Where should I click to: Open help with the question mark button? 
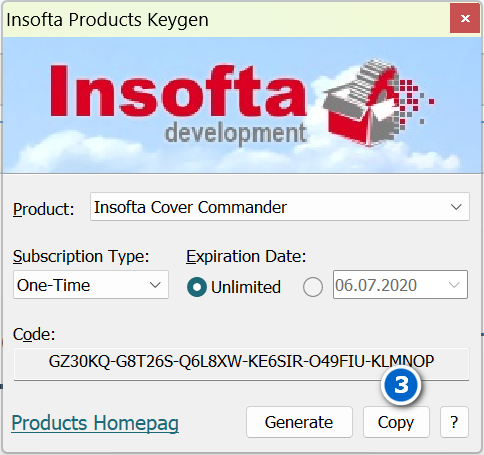point(454,422)
